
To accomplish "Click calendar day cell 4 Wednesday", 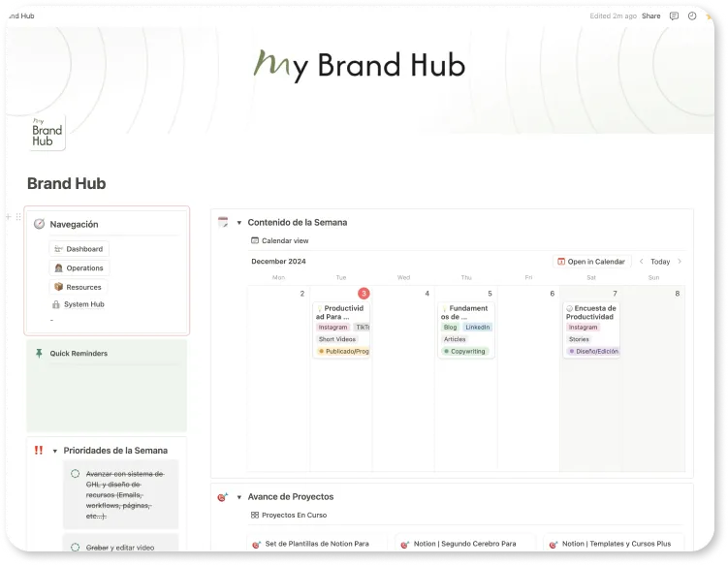I will tap(403, 378).
